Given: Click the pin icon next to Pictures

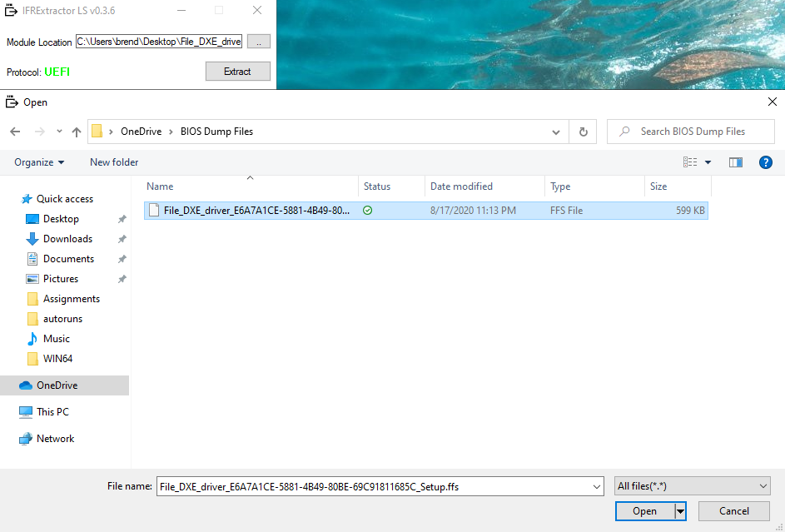Looking at the screenshot, I should point(122,279).
